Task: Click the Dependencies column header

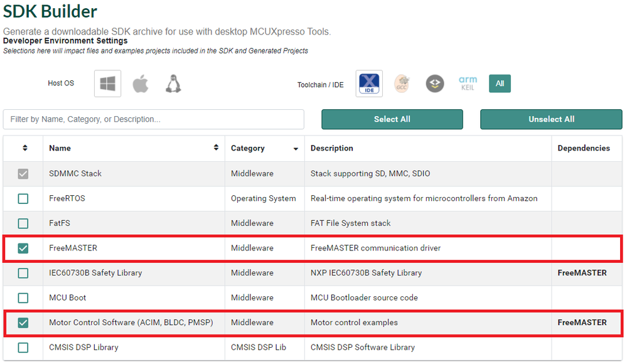Action: point(584,148)
